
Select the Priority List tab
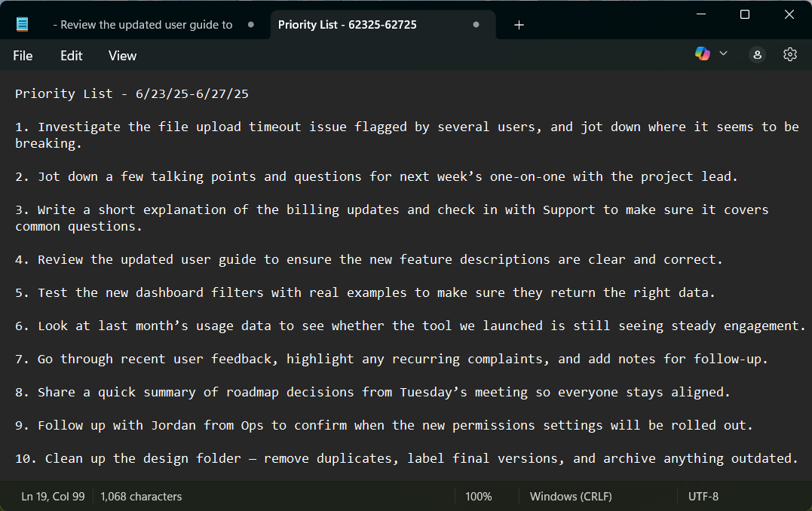click(347, 24)
